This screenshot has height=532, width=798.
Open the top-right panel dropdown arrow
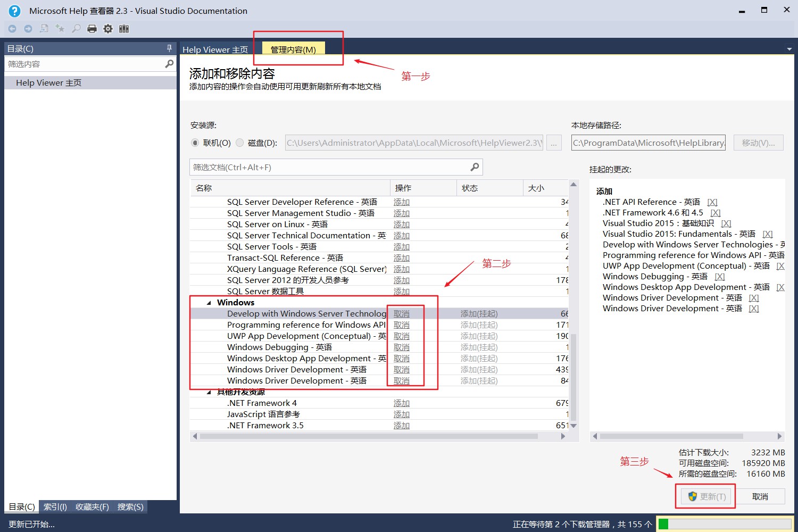788,48
